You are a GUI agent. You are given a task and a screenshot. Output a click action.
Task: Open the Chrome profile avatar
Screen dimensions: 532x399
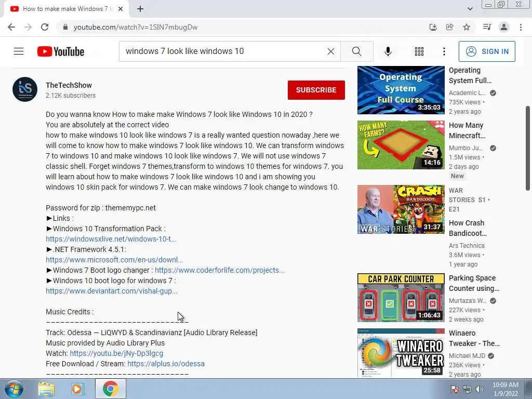coord(504,27)
